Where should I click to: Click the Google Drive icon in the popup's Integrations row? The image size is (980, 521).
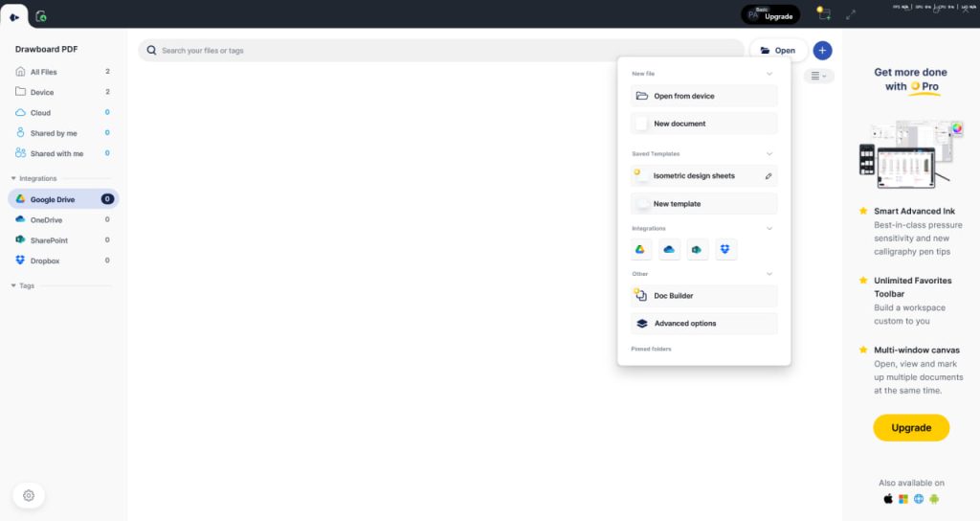[640, 250]
